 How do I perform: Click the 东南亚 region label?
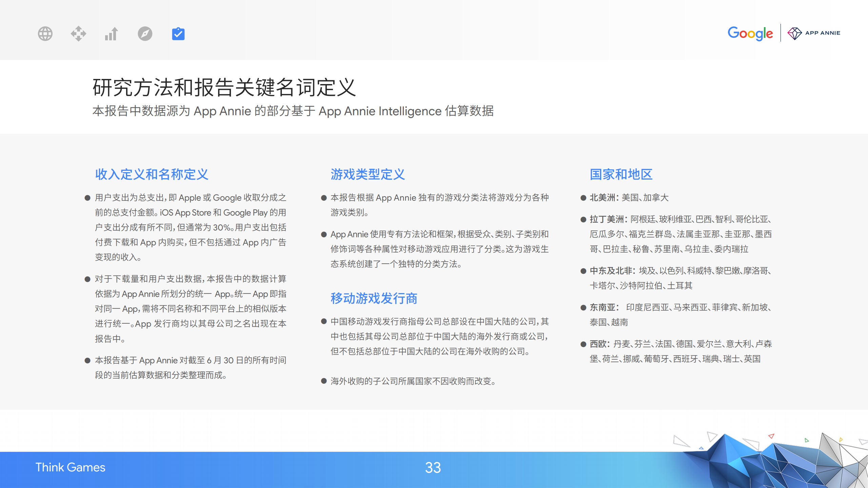[603, 307]
